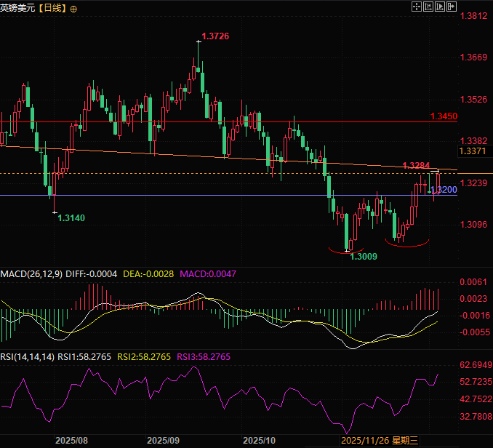Click the play-forward chart icon in top toolbar
This screenshot has width=493, height=448.
coord(441,7)
